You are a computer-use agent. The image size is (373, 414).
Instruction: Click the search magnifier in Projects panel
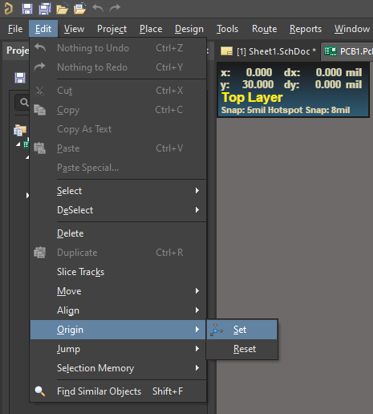tap(24, 102)
